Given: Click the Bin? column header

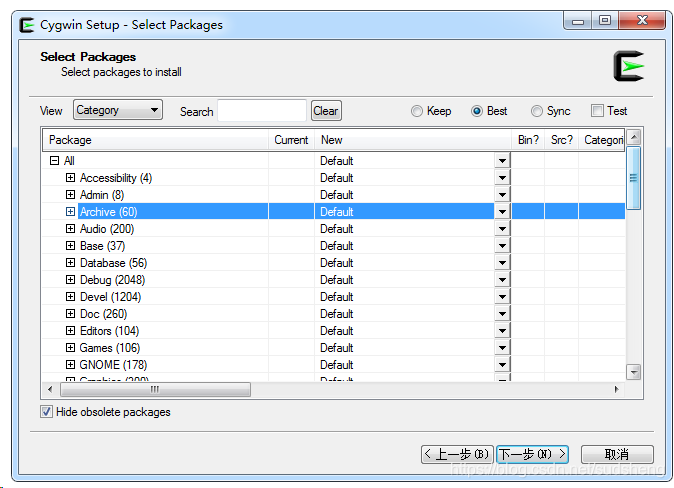Looking at the screenshot, I should click(528, 140).
